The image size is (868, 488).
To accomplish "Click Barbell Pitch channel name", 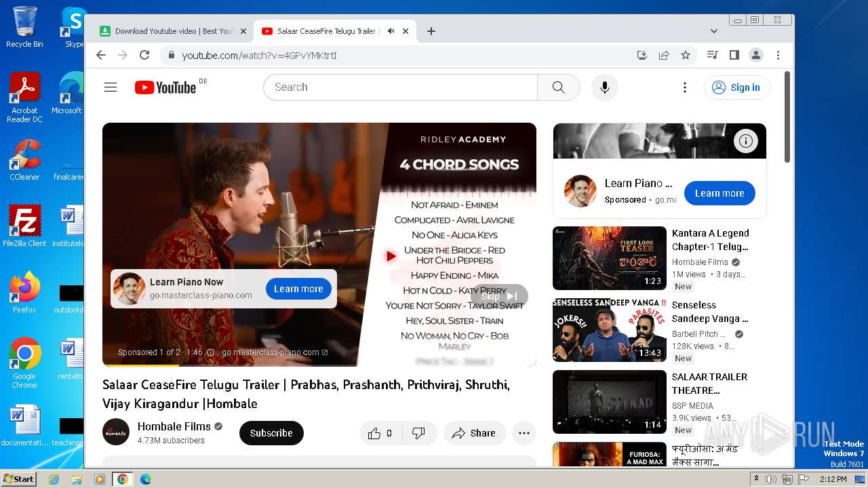I will 698,334.
